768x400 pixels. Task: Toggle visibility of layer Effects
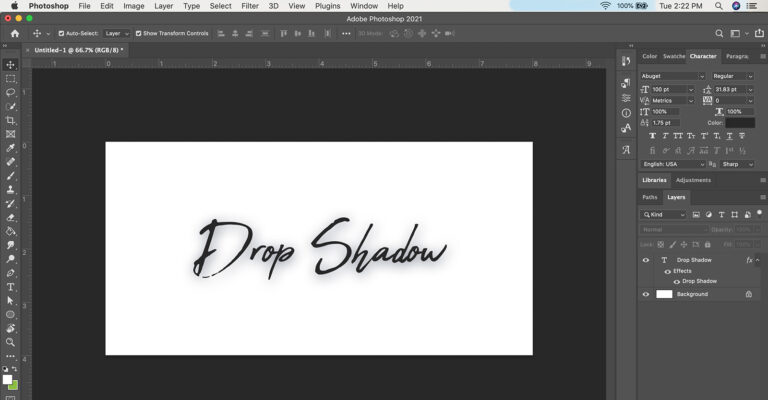667,271
